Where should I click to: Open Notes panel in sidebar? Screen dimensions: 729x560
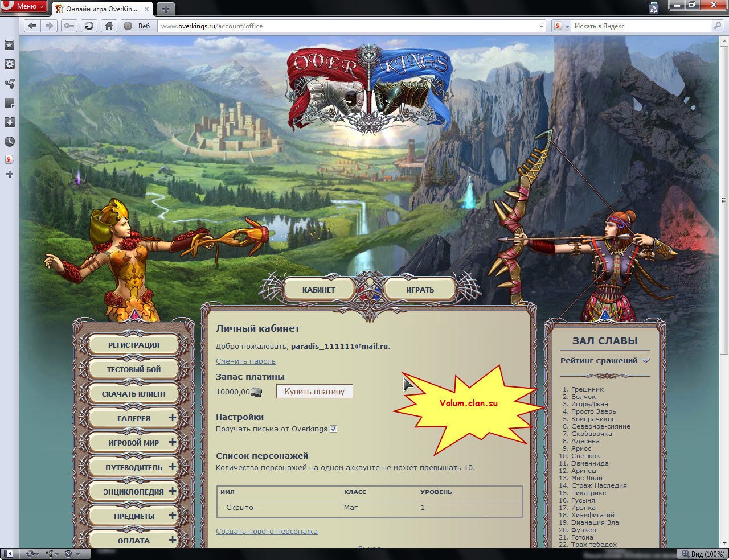click(x=10, y=103)
